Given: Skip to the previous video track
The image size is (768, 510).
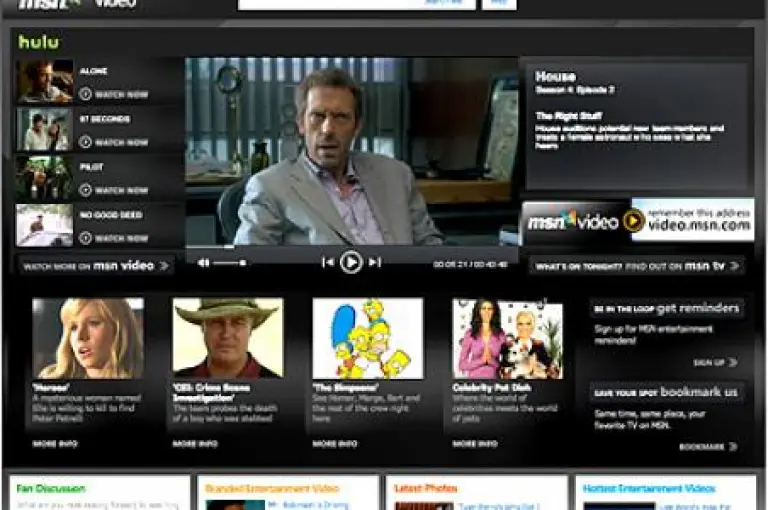Looking at the screenshot, I should [327, 262].
